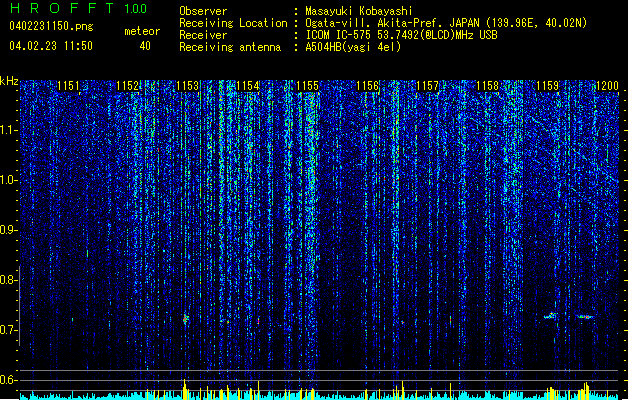
Task: Click the 0.7 kHz axis label
Action: pyautogui.click(x=8, y=330)
